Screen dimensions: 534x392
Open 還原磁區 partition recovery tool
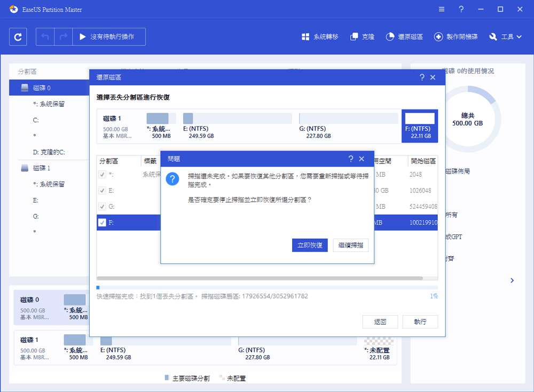click(405, 37)
